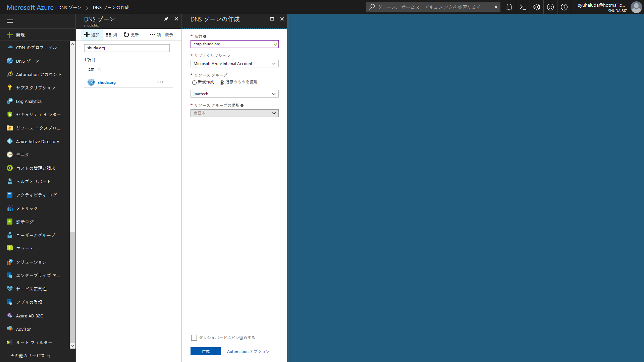
Task: Click the 名前 input corp.shuda.org
Action: coord(234,44)
